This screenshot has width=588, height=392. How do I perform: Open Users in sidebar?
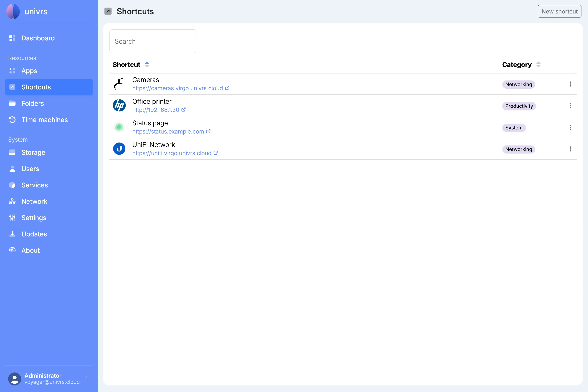click(x=49, y=169)
